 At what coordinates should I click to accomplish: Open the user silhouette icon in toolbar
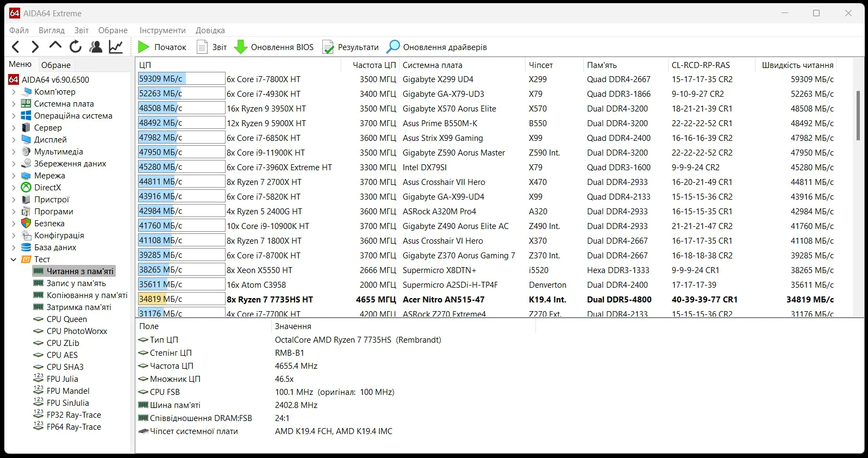click(x=96, y=47)
